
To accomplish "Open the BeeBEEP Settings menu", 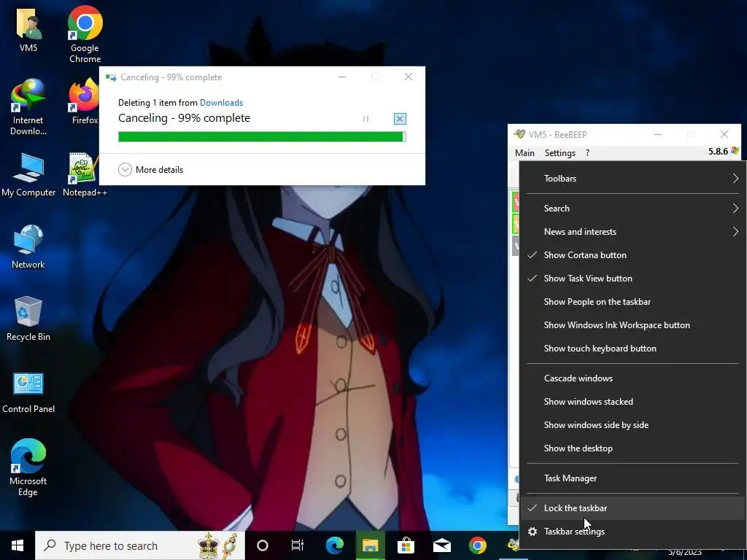I will point(560,153).
